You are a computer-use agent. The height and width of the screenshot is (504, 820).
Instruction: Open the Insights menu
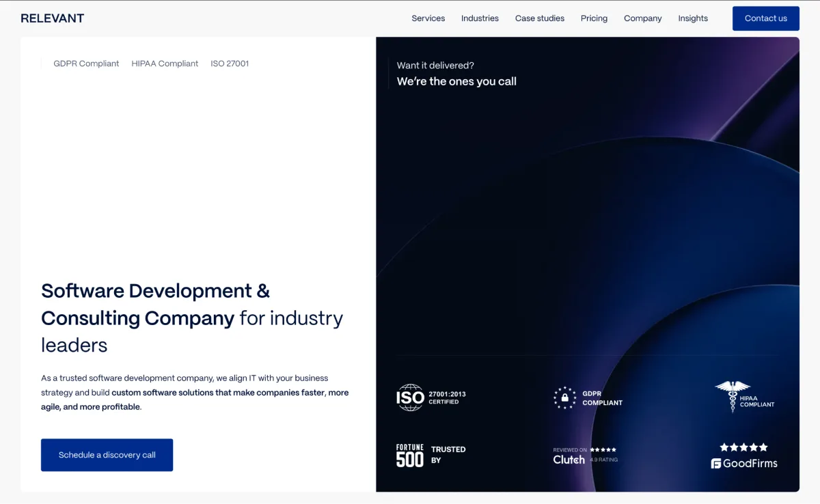693,18
